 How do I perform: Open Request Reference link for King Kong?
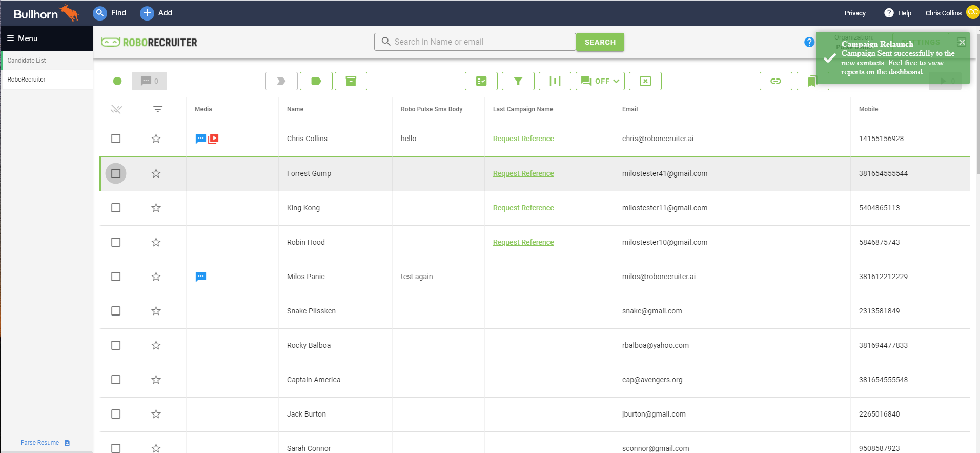[523, 208]
